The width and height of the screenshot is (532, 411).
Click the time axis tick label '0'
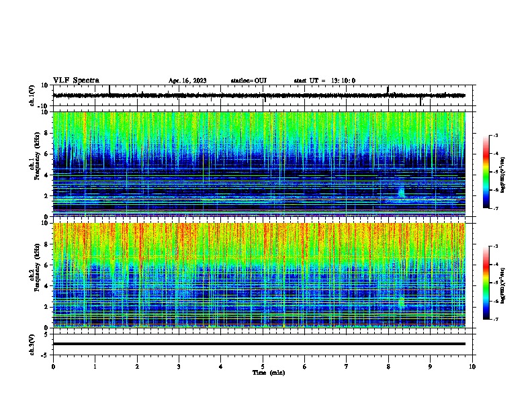click(x=53, y=367)
